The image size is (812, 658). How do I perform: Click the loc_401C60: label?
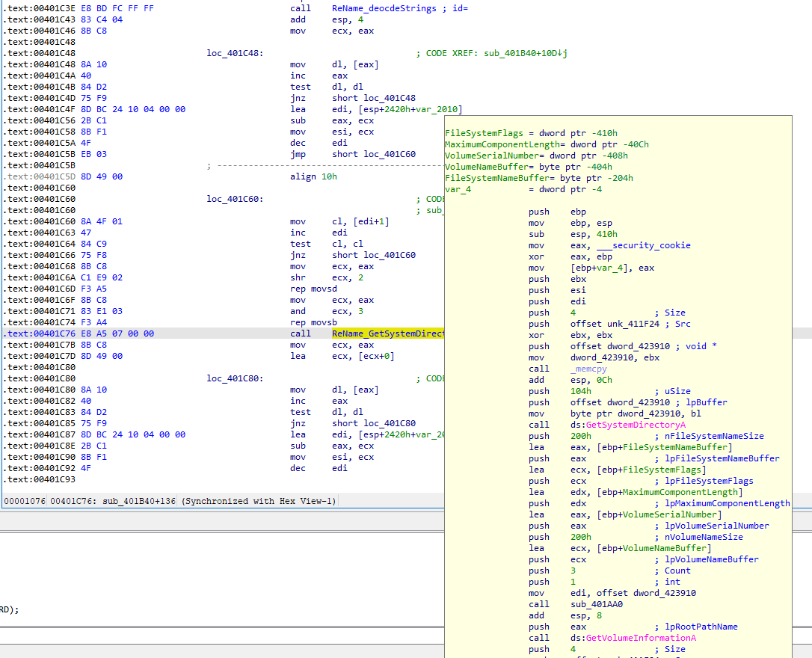[235, 199]
